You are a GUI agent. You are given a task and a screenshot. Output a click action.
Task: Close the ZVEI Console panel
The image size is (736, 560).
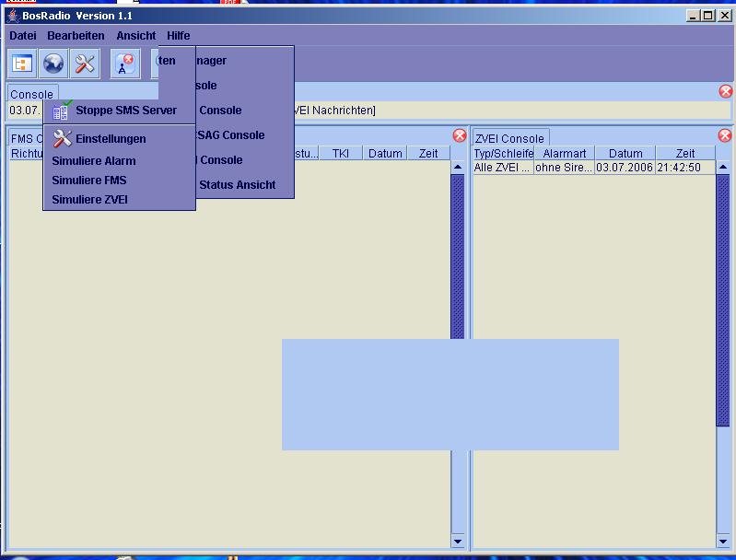(x=725, y=135)
